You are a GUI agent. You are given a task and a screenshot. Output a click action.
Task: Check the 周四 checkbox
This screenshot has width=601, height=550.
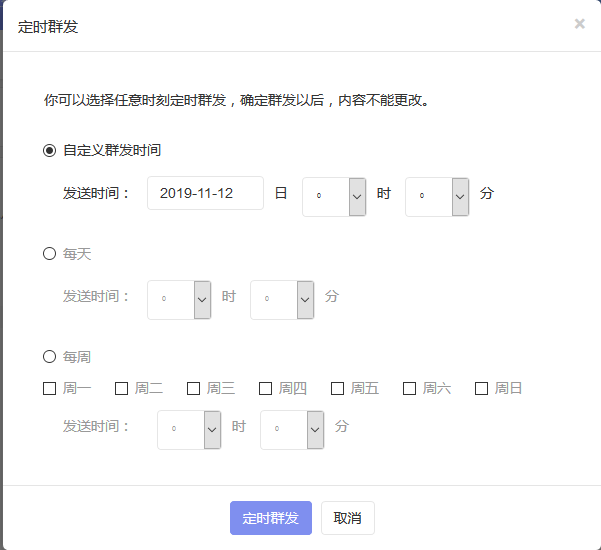click(x=266, y=388)
